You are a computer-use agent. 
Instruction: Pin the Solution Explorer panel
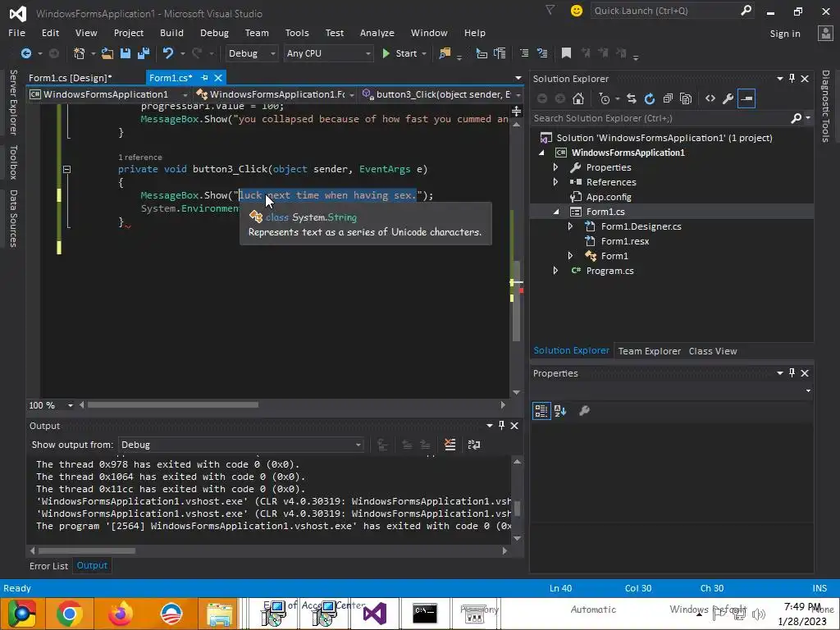(x=792, y=78)
